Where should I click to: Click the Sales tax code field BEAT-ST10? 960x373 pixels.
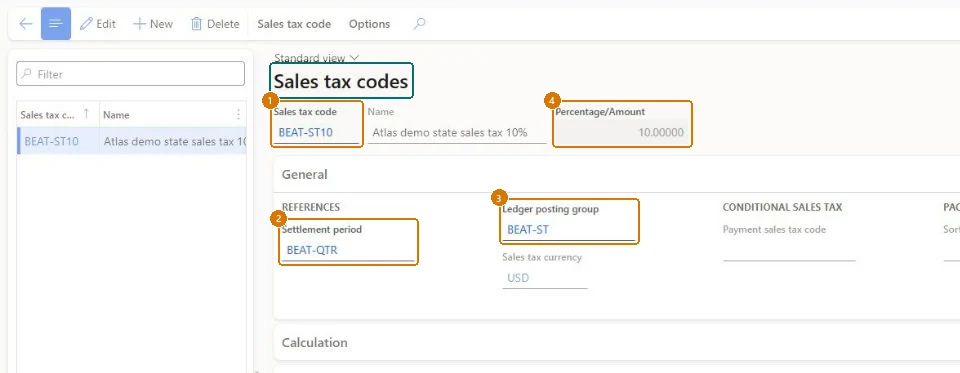(316, 133)
